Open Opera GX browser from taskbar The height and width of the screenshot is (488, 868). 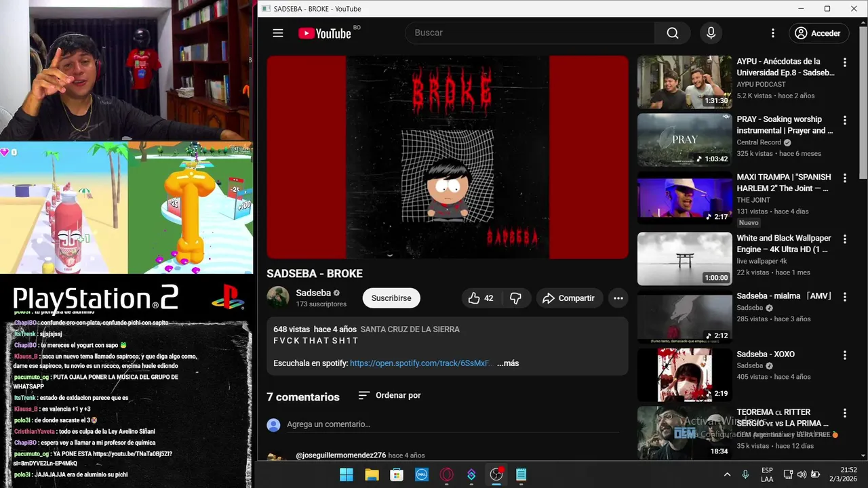446,474
